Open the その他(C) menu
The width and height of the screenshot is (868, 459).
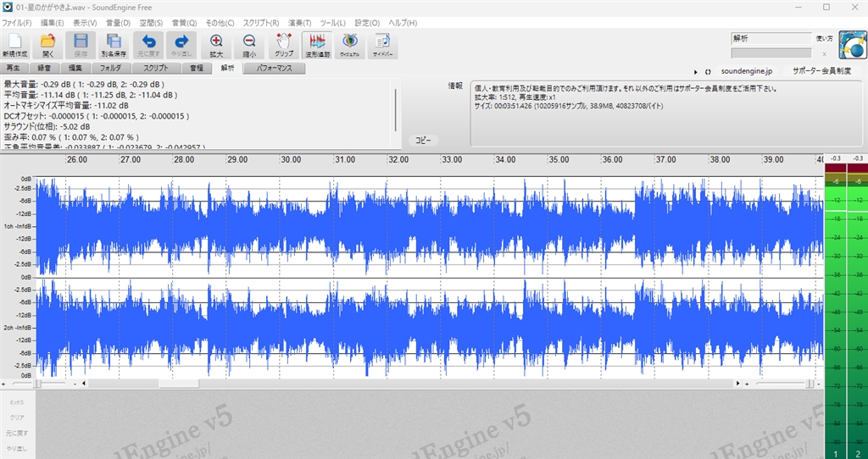pyautogui.click(x=220, y=23)
